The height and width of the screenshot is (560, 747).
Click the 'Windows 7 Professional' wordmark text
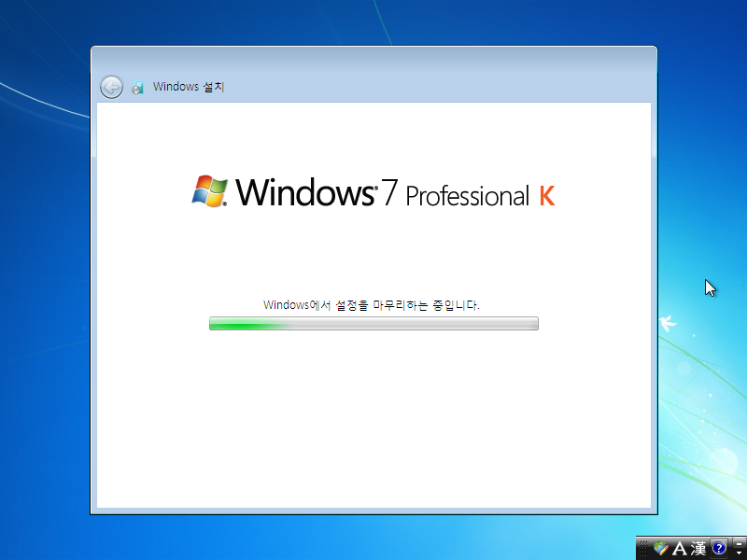pos(382,192)
